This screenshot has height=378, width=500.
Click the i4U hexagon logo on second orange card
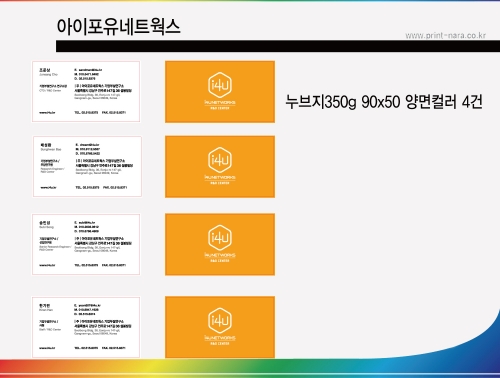220,160
